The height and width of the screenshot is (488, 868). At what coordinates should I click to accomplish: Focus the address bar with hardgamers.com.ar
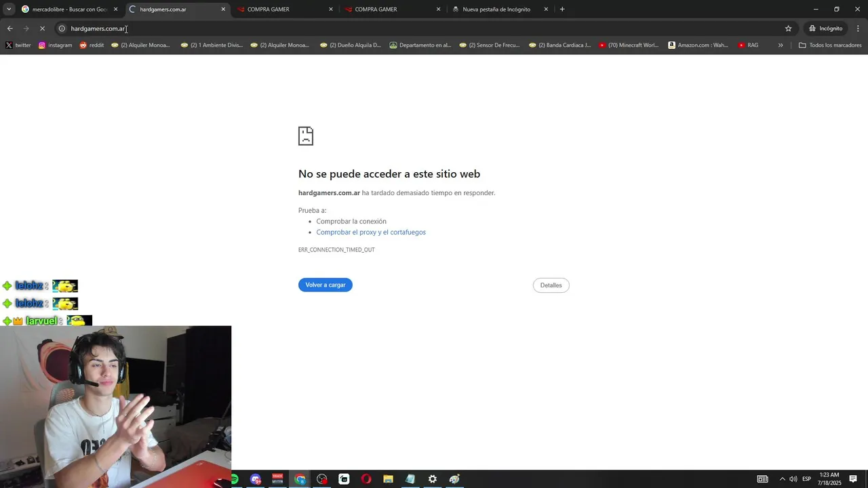point(424,28)
